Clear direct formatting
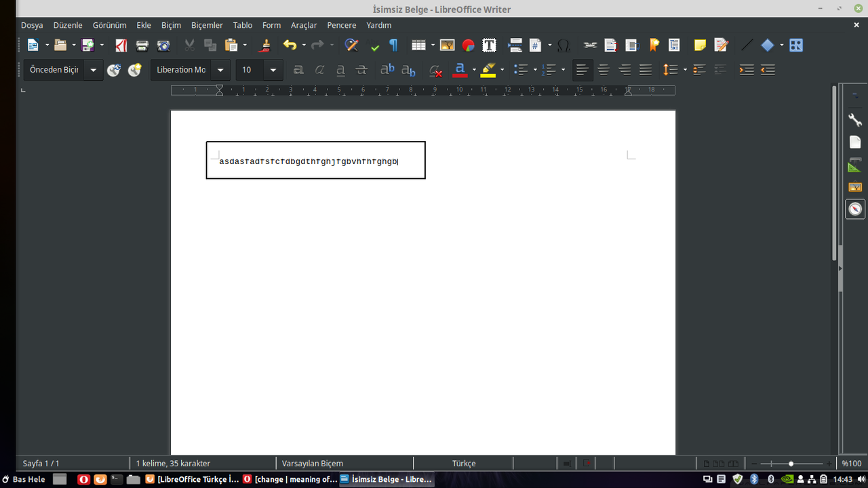The image size is (868, 488). coord(436,70)
